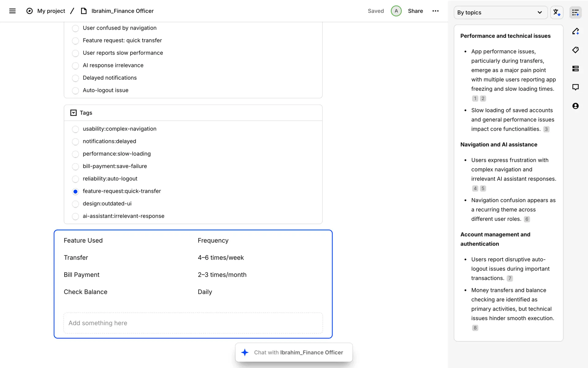This screenshot has width=588, height=368.
Task: Click the Share button
Action: click(x=415, y=11)
